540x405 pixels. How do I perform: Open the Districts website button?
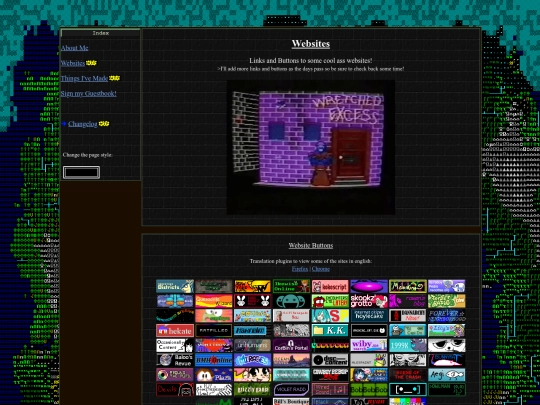pos(175,286)
